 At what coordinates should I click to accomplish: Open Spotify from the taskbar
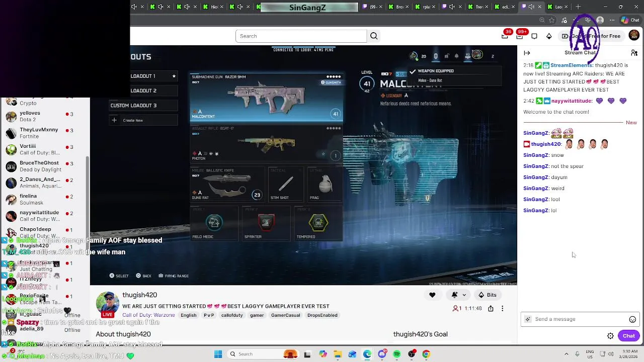[397, 354]
